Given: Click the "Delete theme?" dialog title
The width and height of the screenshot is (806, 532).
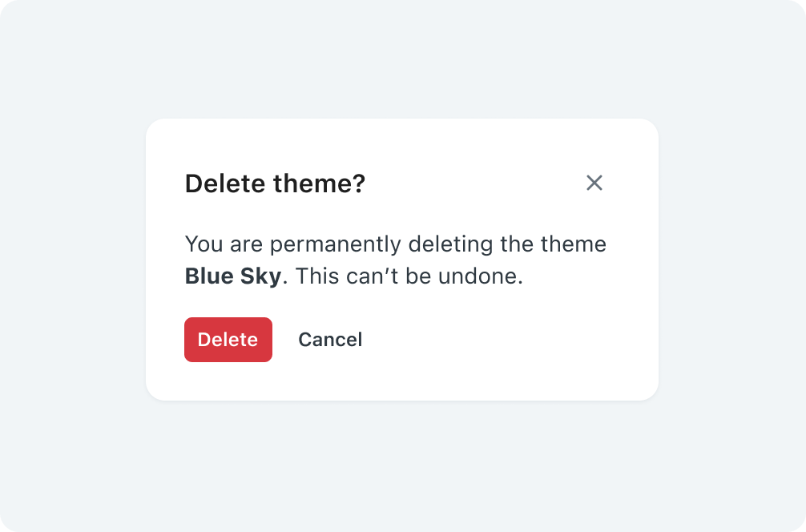Looking at the screenshot, I should (275, 184).
